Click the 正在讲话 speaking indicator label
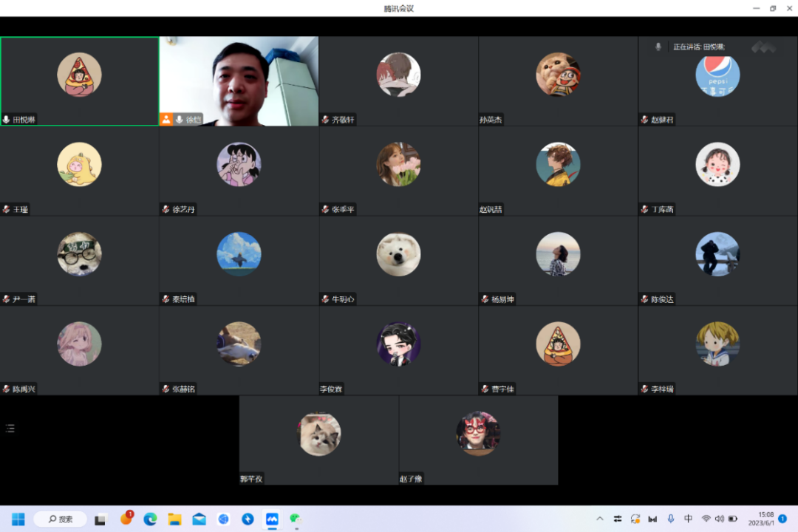This screenshot has width=798, height=532. [698, 47]
